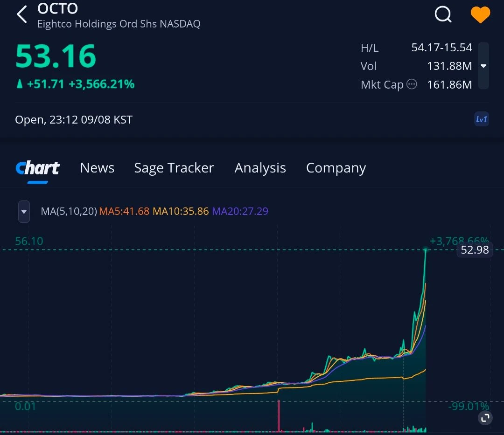
Task: Tap the +3,566.21% percent change
Action: (x=102, y=84)
